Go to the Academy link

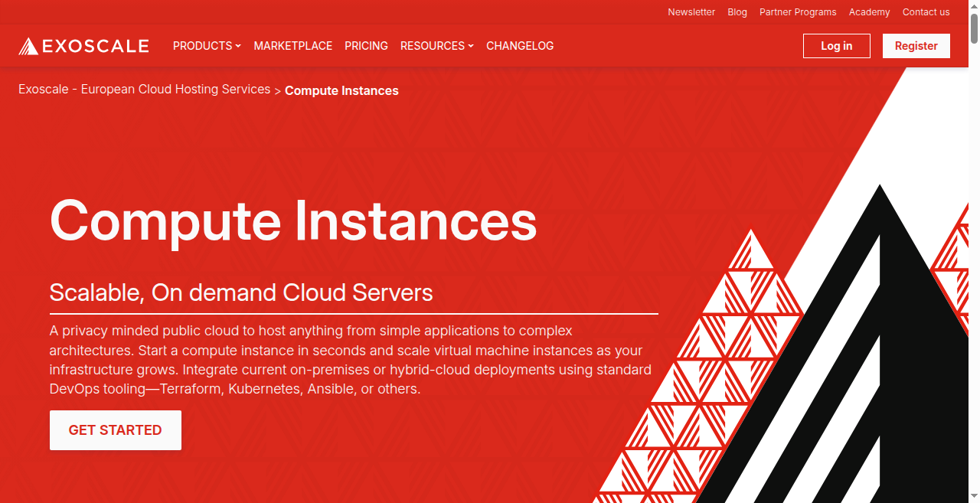pyautogui.click(x=869, y=12)
